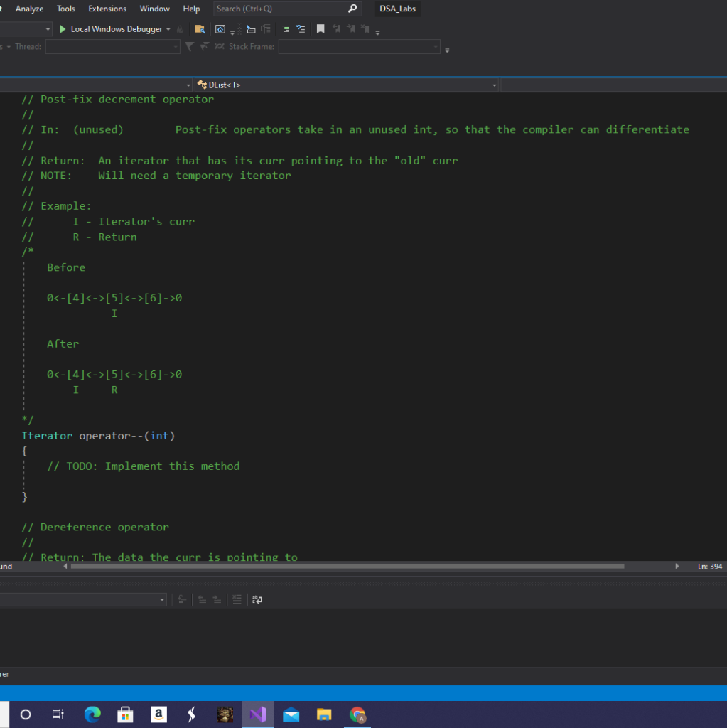Open the Visual Studio start window icon
This screenshot has width=727, height=728.
point(220,28)
